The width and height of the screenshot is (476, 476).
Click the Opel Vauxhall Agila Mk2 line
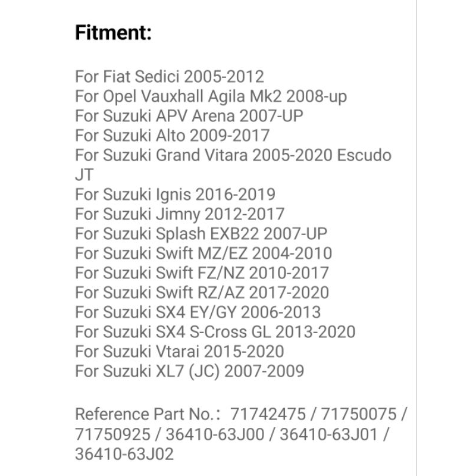click(x=211, y=96)
